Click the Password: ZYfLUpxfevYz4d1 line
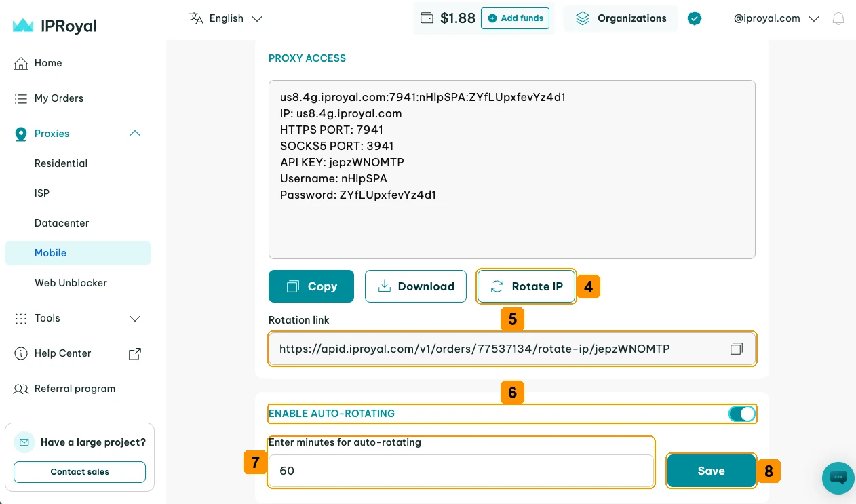The image size is (856, 504). pos(358,195)
